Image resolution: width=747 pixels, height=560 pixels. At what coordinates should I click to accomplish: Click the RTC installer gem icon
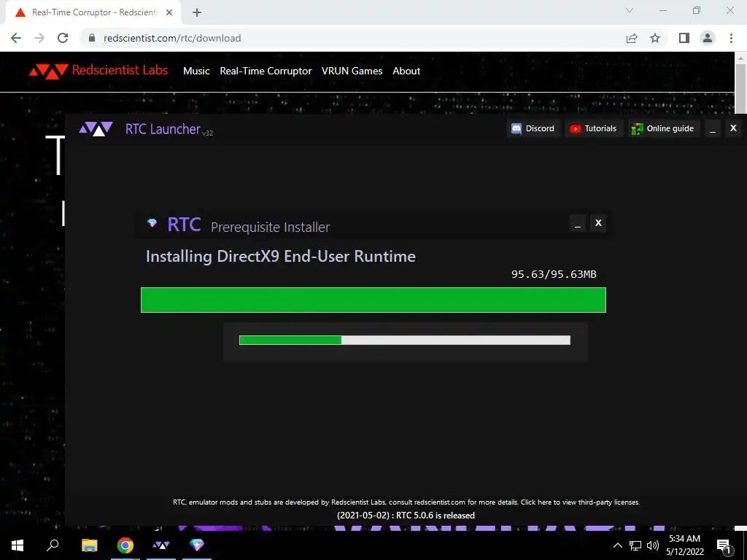click(x=152, y=223)
